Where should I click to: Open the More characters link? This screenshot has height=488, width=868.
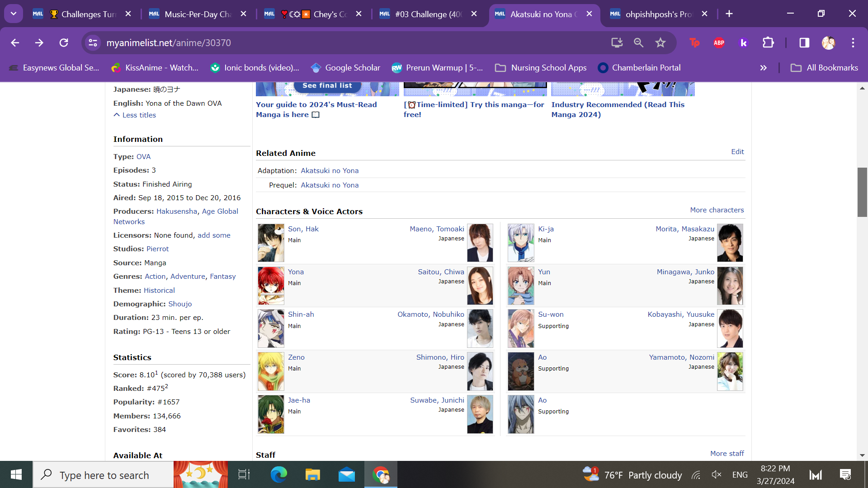(x=717, y=210)
